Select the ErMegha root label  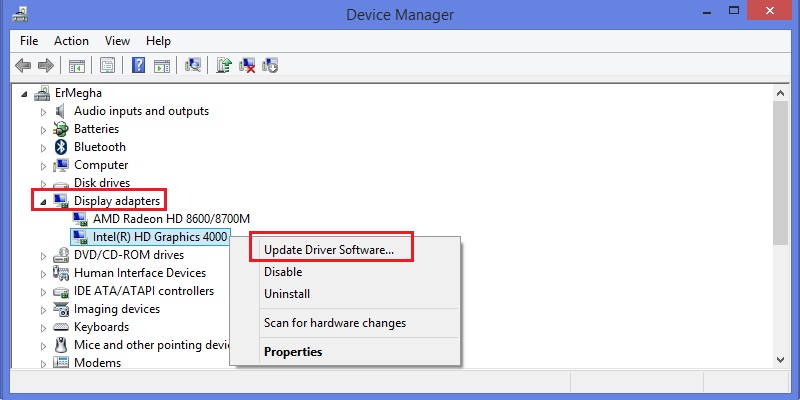78,93
